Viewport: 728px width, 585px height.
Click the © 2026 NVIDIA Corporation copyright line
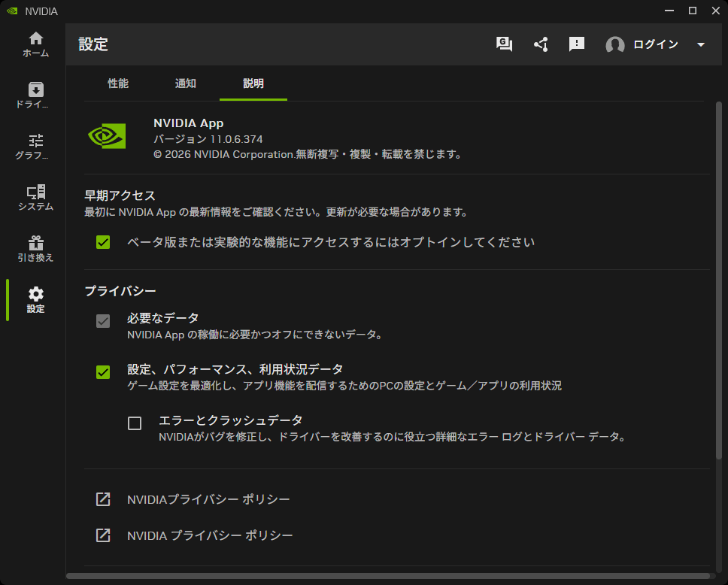(x=307, y=154)
